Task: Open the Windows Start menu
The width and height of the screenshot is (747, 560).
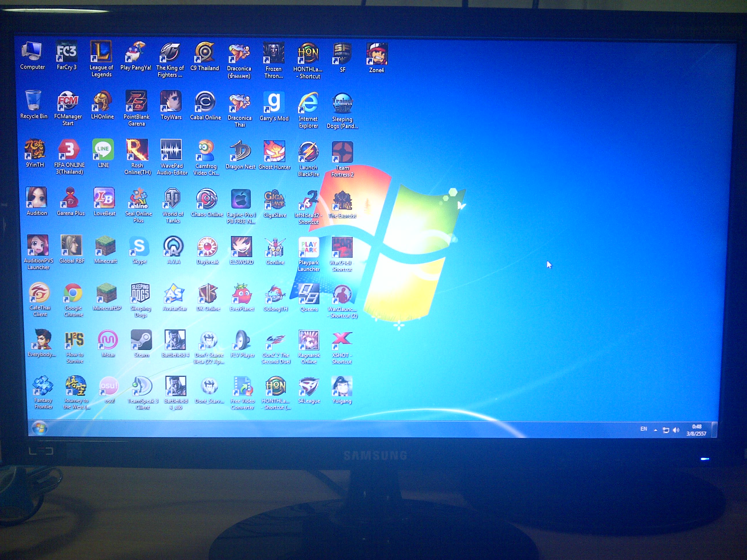Action: pyautogui.click(x=39, y=428)
